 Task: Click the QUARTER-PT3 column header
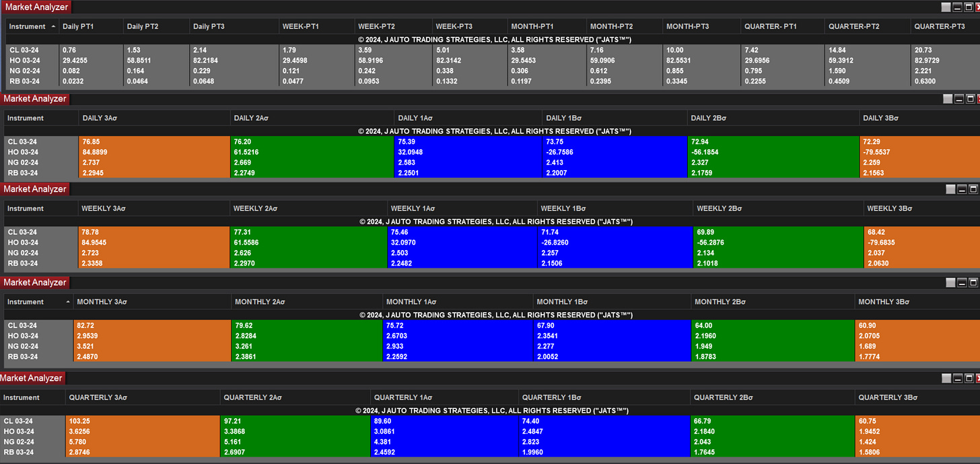(945, 27)
